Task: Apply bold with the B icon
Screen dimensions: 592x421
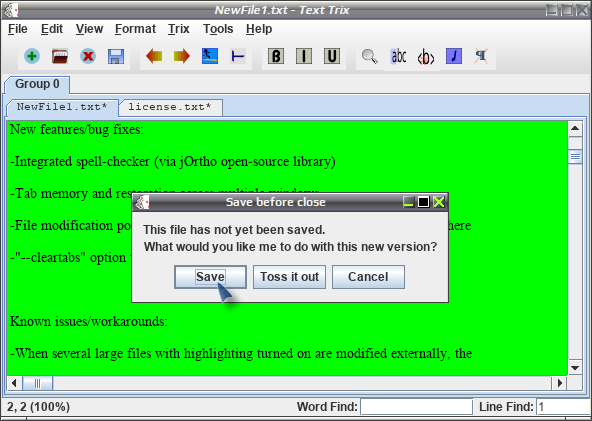Action: (276, 56)
